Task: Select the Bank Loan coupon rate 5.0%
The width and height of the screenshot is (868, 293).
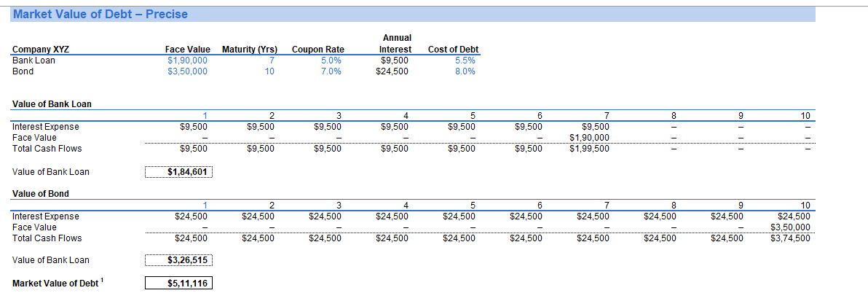Action: click(x=331, y=60)
